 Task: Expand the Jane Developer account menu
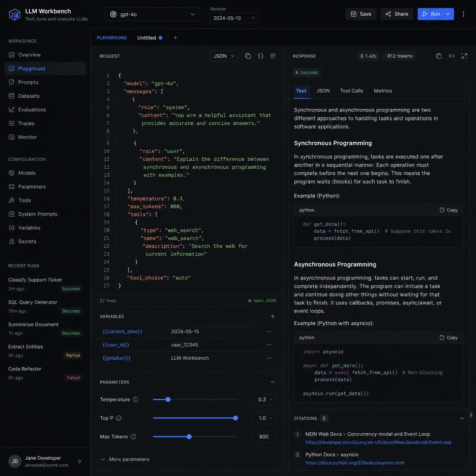(79, 461)
